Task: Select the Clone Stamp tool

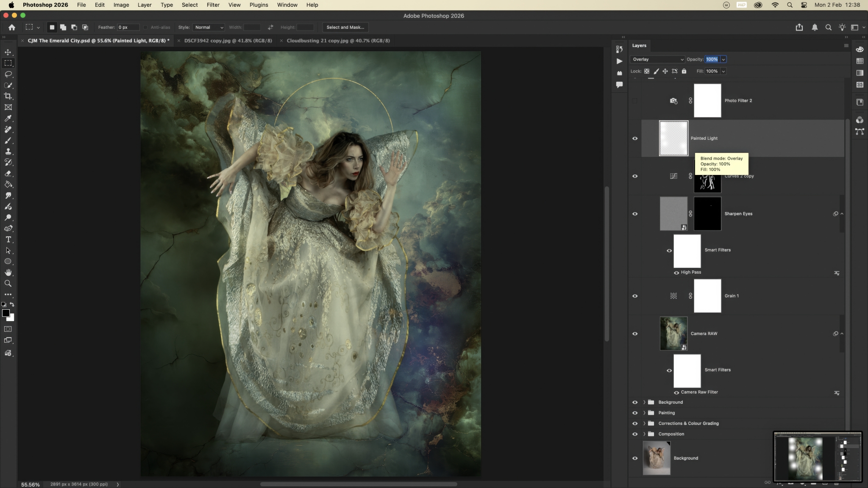Action: (8, 151)
